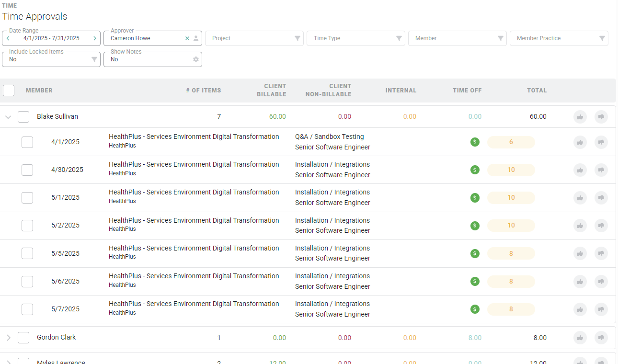Image resolution: width=618 pixels, height=364 pixels.
Task: Click the 8 hours pill on 5/7/2025
Action: (x=511, y=309)
